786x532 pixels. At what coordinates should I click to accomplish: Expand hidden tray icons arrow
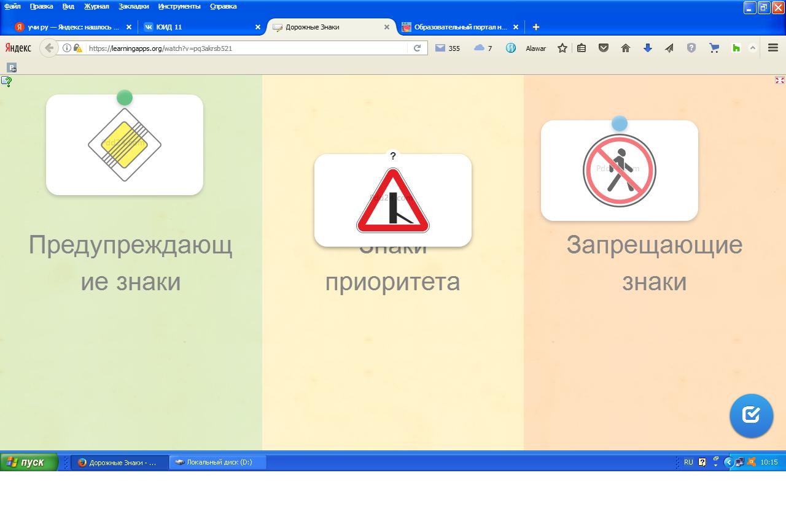(728, 462)
